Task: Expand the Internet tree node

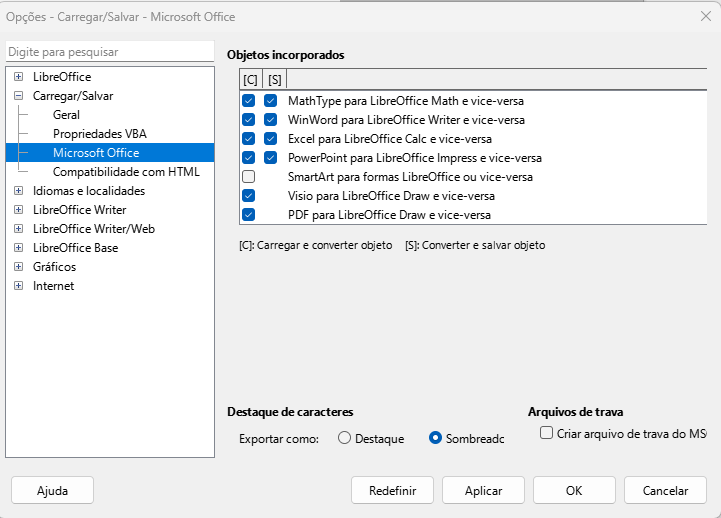Action: (18, 285)
